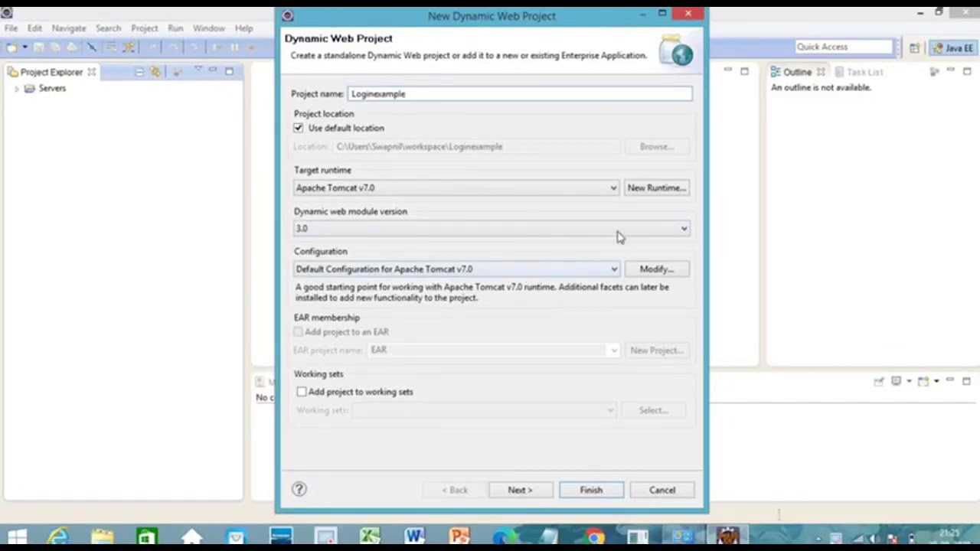Click the help question mark icon in dialog
Screen dimensions: 980x551
pos(299,489)
